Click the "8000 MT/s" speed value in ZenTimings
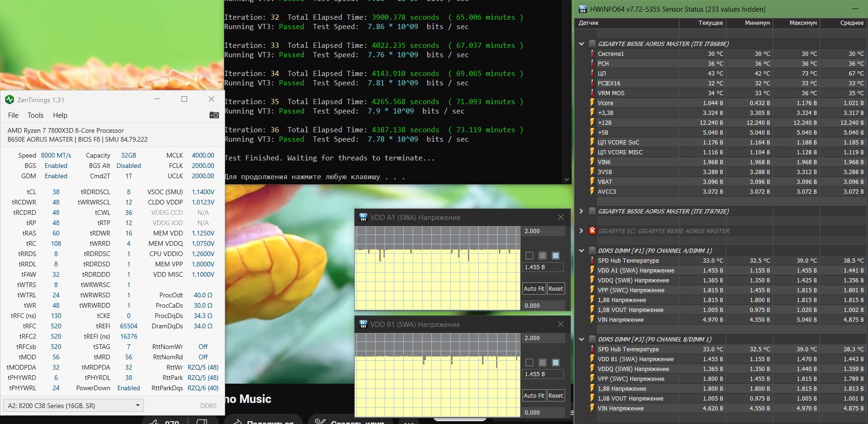Image resolution: width=868 pixels, height=424 pixels. click(x=56, y=155)
